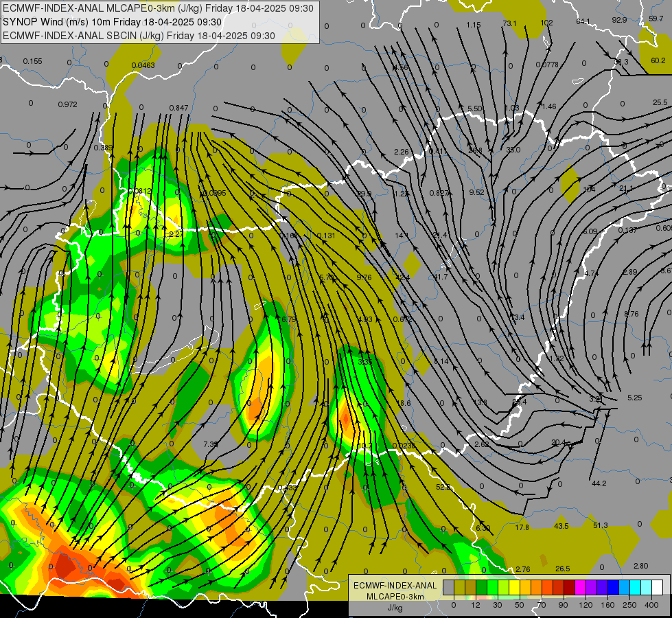
Task: Click the map value 2.27
Action: (176, 234)
